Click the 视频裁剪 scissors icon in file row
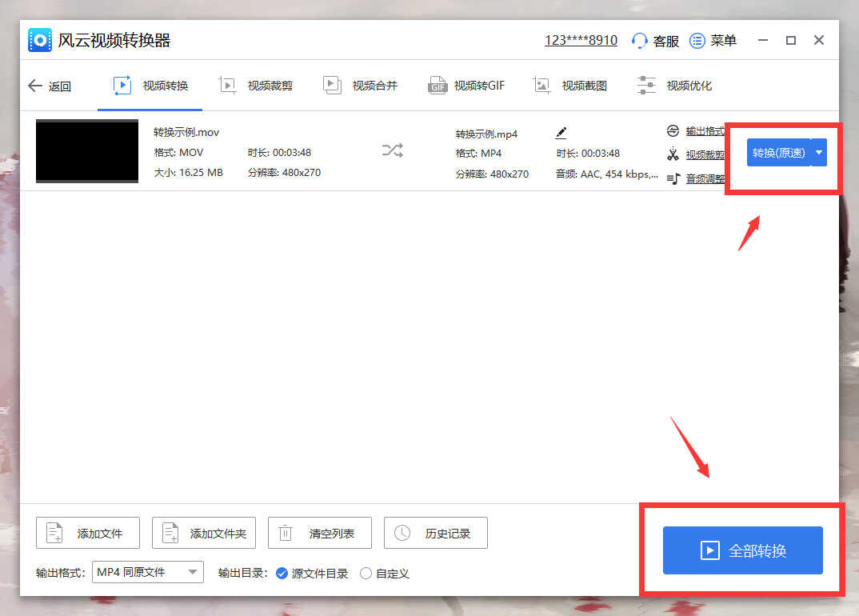The image size is (859, 616). point(673,154)
